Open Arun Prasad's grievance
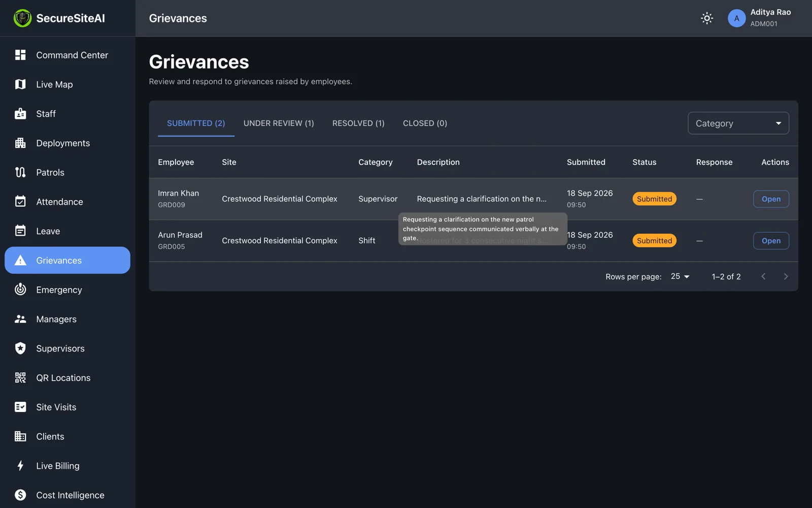The height and width of the screenshot is (508, 812). click(x=771, y=241)
